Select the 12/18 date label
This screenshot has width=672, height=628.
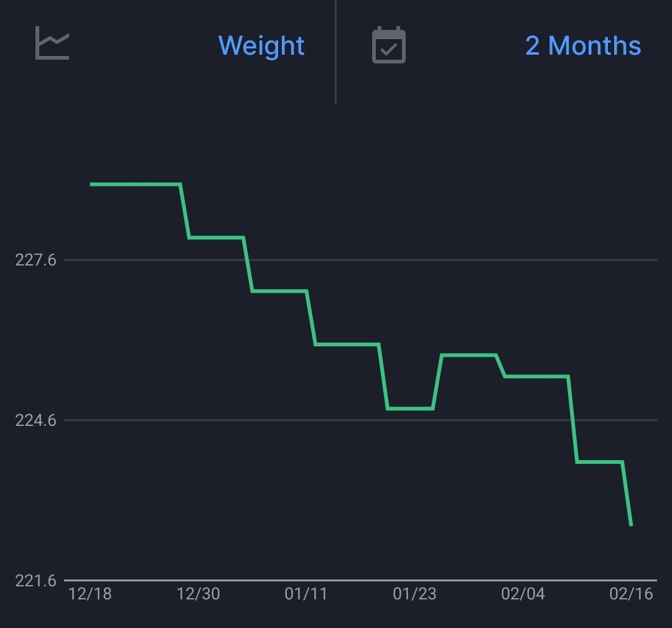point(90,594)
